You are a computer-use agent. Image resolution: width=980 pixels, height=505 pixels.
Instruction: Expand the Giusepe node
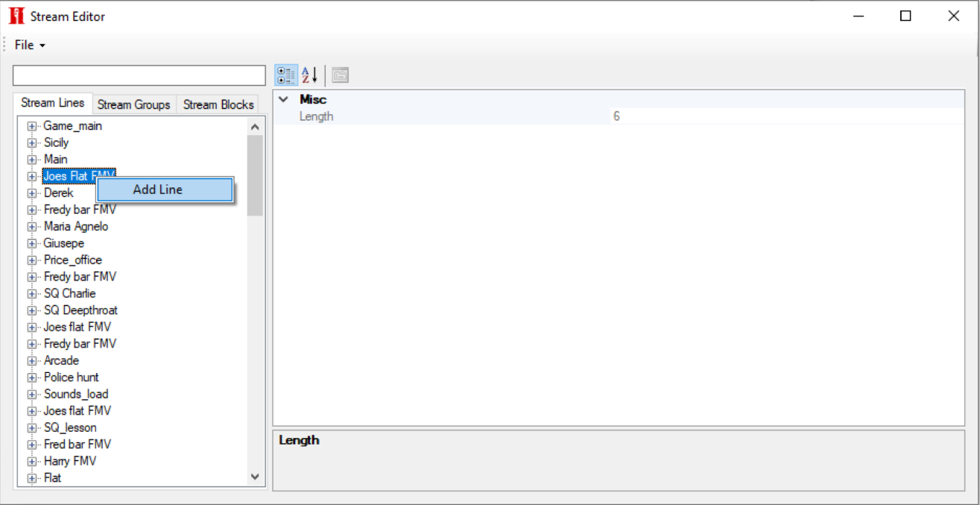point(32,243)
